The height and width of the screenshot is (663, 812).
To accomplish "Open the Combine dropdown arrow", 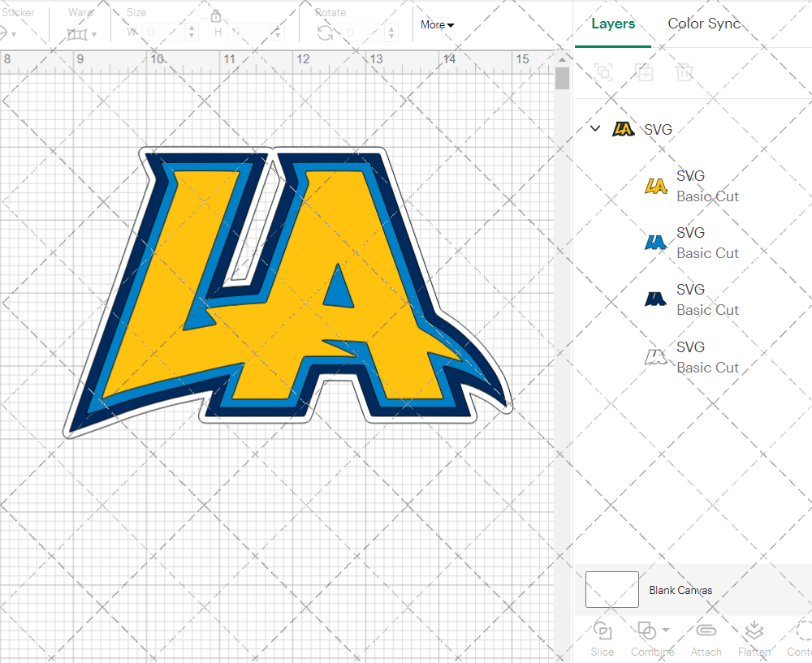I will pos(666,630).
